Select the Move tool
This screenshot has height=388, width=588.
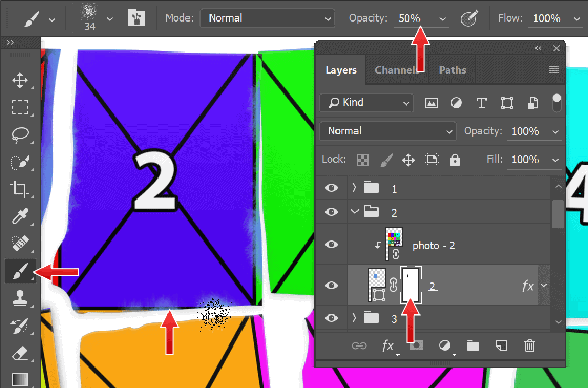(x=20, y=80)
